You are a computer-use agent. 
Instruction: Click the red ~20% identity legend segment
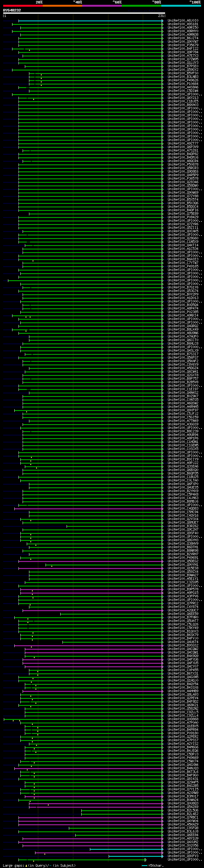23,6
